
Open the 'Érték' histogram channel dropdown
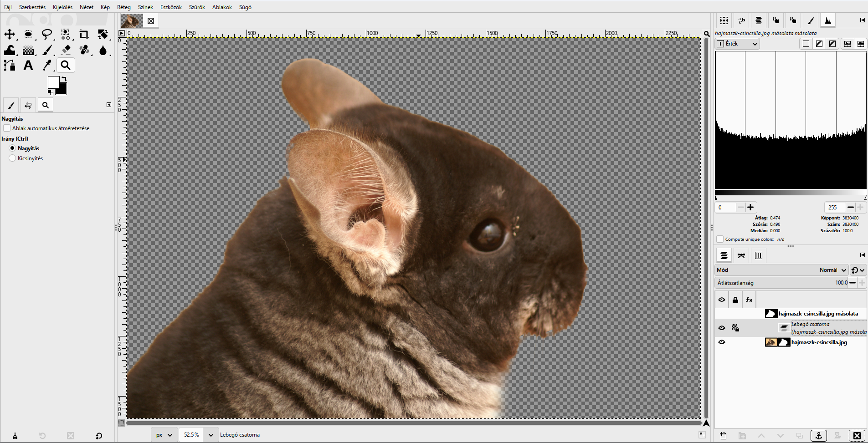(x=738, y=44)
